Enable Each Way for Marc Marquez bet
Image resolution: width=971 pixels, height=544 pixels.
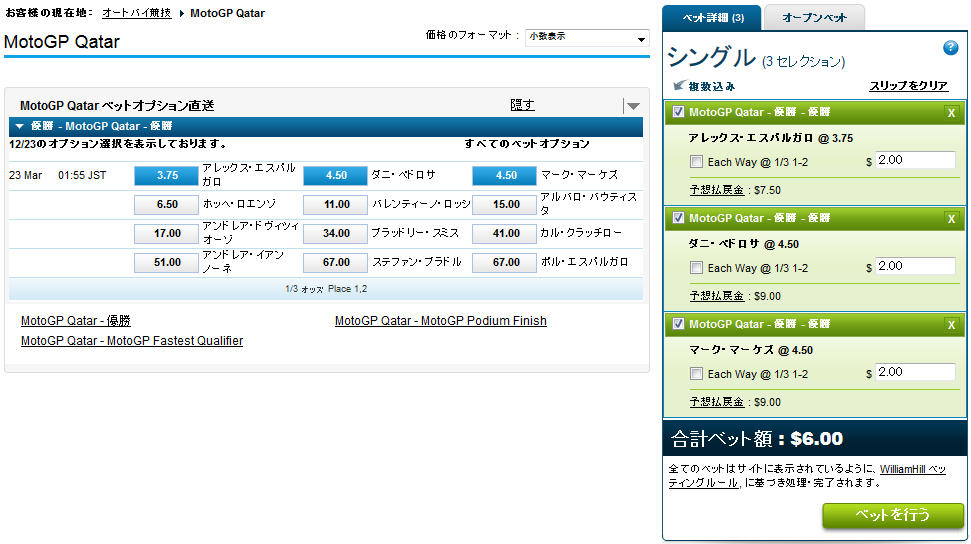pyautogui.click(x=696, y=374)
